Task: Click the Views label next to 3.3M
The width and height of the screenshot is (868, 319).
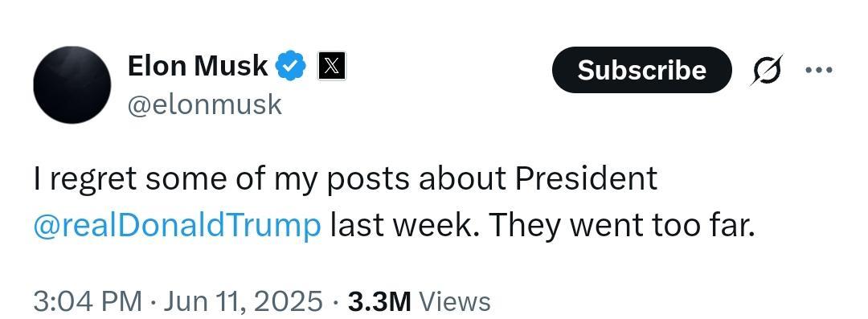Action: [x=454, y=302]
